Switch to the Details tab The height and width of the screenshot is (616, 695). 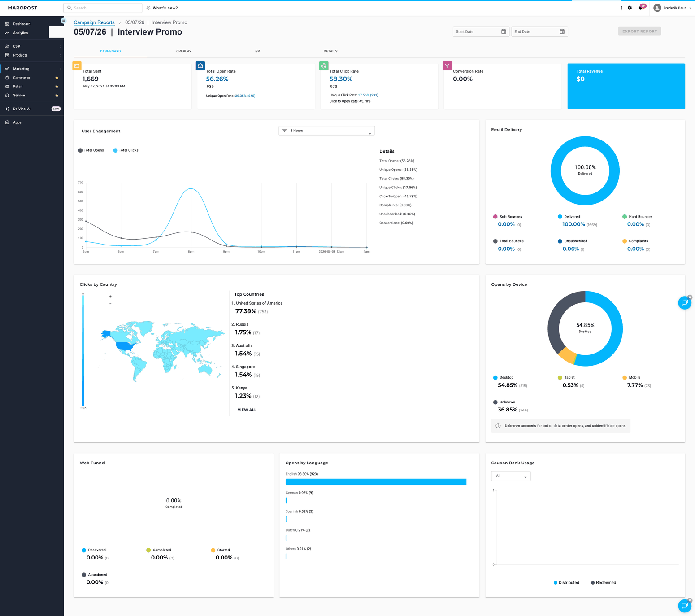[330, 51]
